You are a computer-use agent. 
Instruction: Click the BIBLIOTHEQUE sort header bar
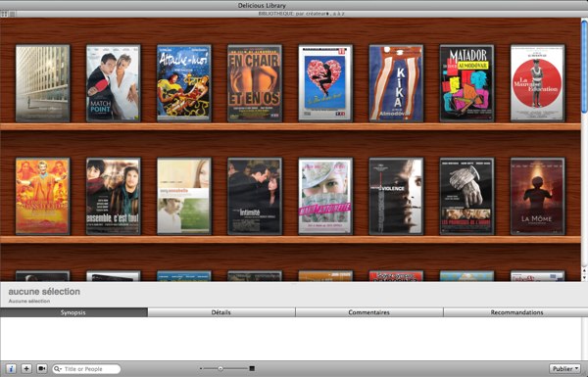point(302,14)
